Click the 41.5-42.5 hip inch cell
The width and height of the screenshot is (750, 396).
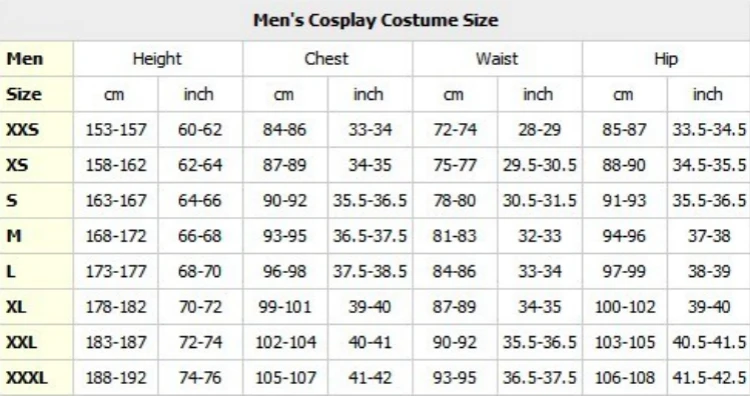[x=709, y=378]
